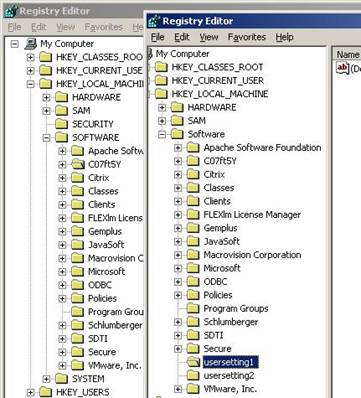Click Program Groups folder icon in front window

point(193,308)
